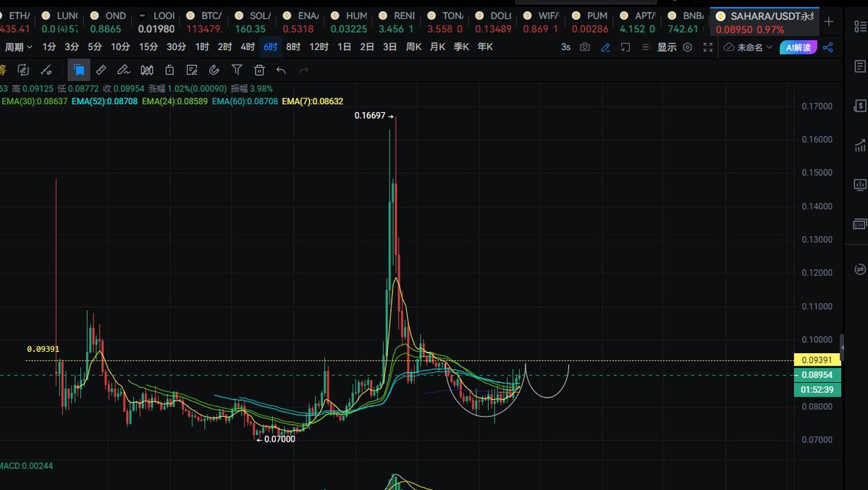Take a chart screenshot with camera icon
The width and height of the screenshot is (868, 490).
[584, 47]
